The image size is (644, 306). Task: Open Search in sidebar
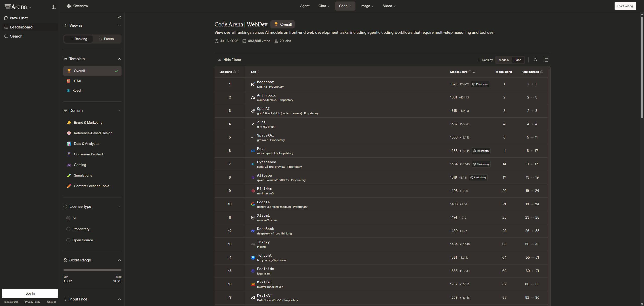click(30, 36)
